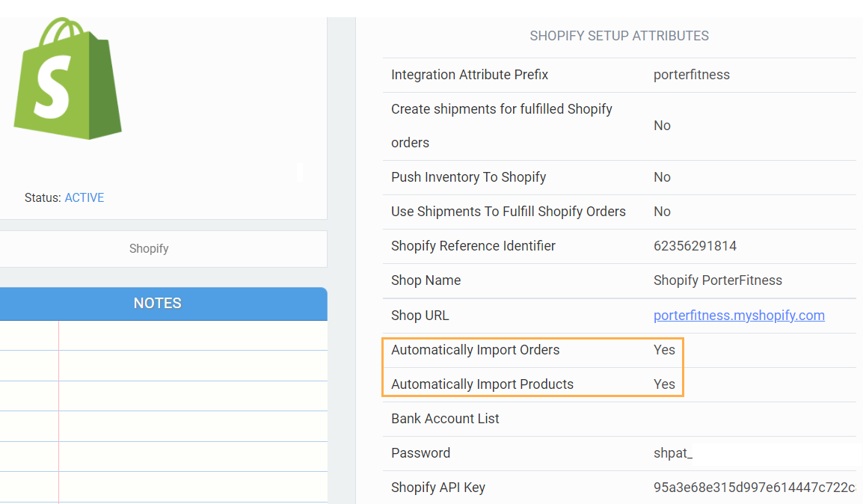Screen dimensions: 863x504
Task: Select the Shopify label box under the logo
Action: (149, 249)
